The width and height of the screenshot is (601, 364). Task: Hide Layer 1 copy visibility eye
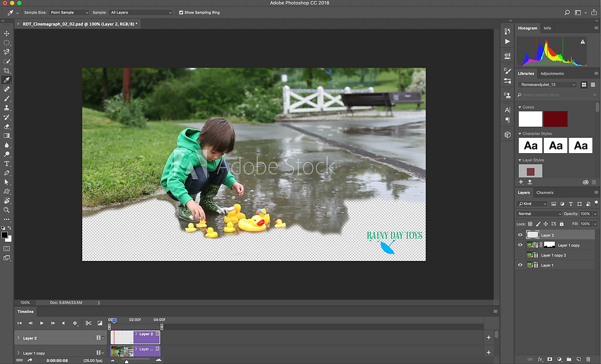point(520,245)
